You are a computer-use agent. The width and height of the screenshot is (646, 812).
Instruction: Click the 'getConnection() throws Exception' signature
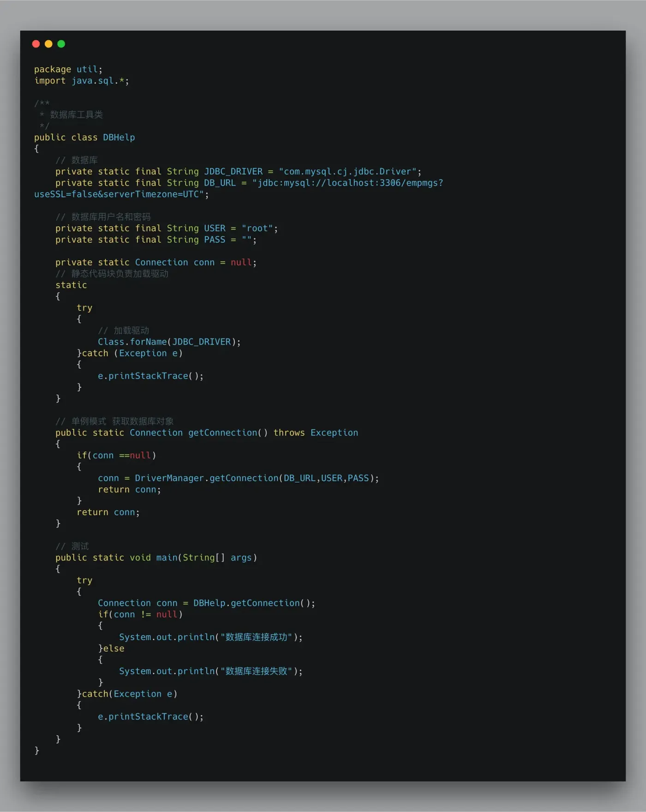273,433
